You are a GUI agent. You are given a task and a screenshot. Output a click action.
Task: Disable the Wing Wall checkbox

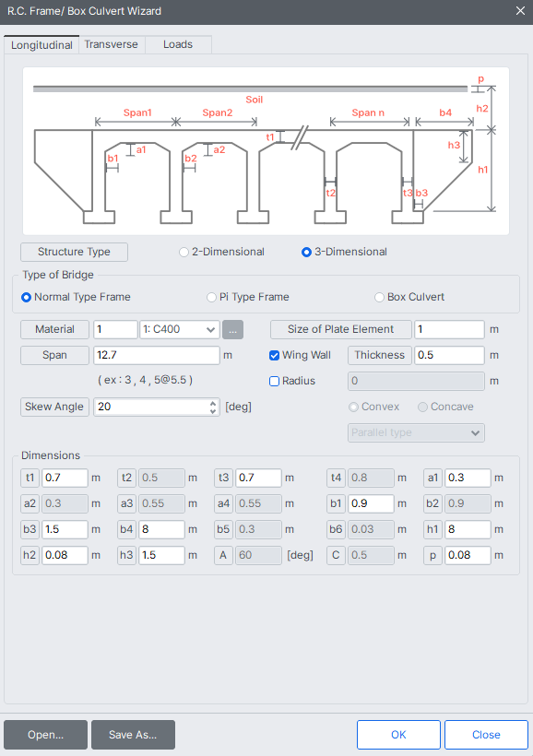point(274,355)
